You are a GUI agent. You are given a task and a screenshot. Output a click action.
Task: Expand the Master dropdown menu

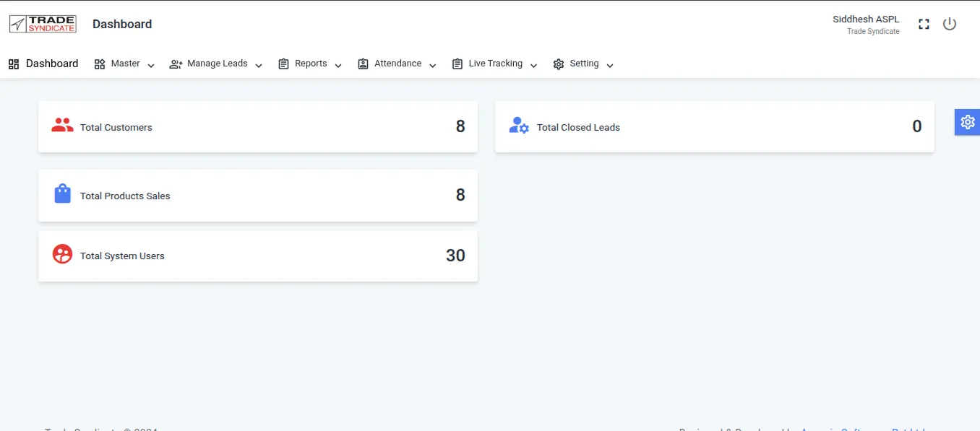click(124, 64)
